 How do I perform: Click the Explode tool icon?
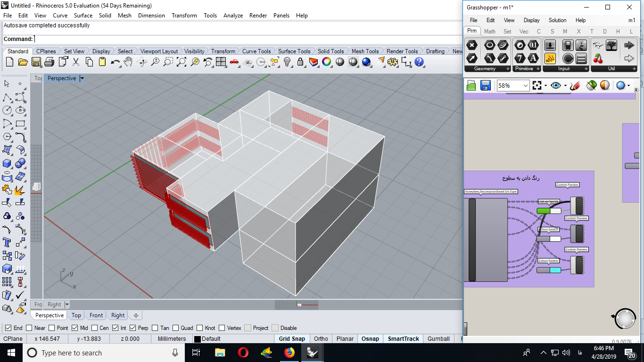pyautogui.click(x=20, y=190)
